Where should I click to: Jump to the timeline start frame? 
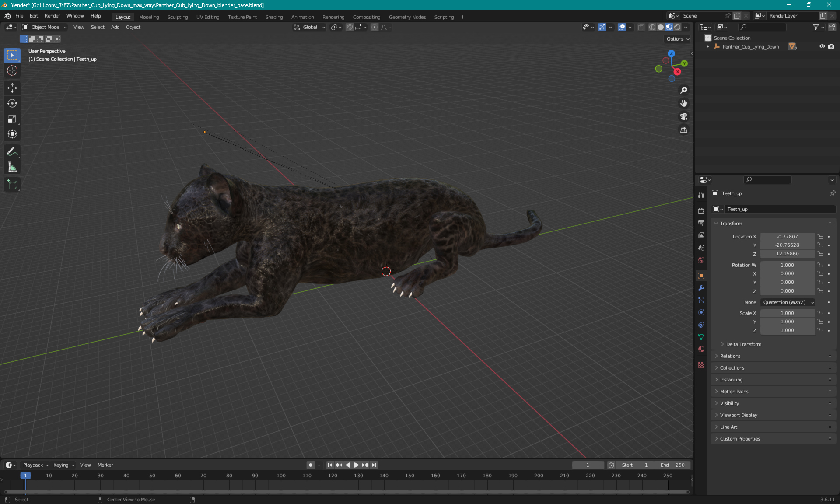330,465
